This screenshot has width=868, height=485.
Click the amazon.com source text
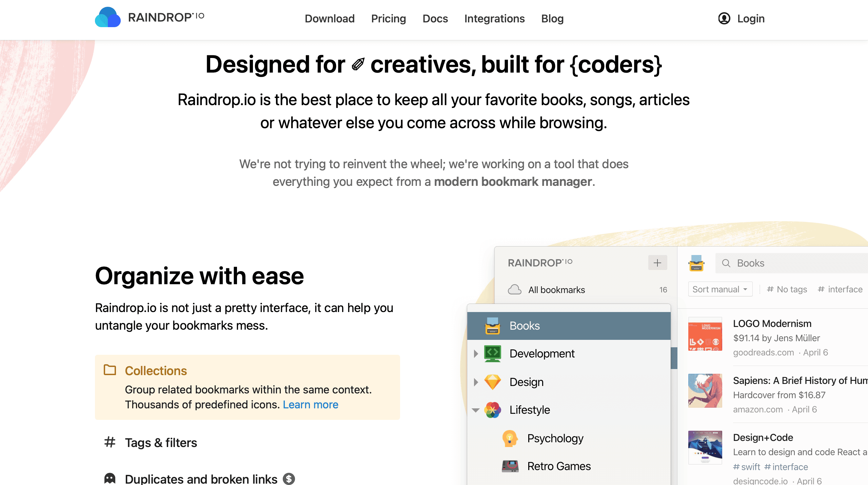click(758, 409)
